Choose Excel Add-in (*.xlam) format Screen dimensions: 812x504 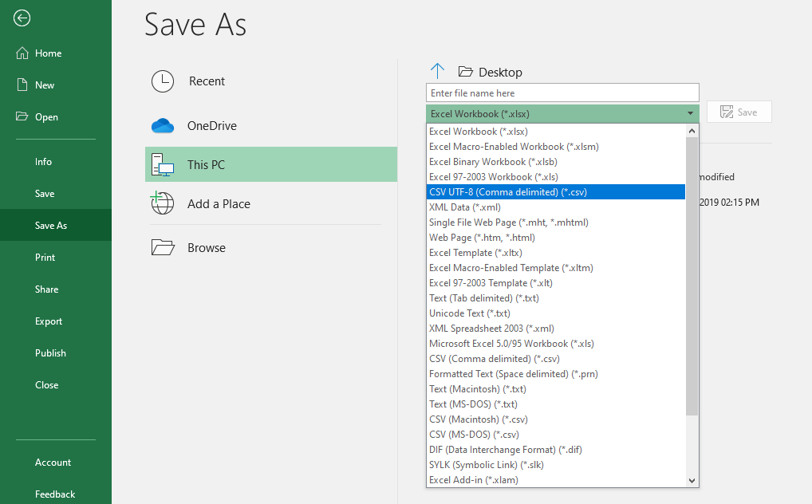coord(556,479)
